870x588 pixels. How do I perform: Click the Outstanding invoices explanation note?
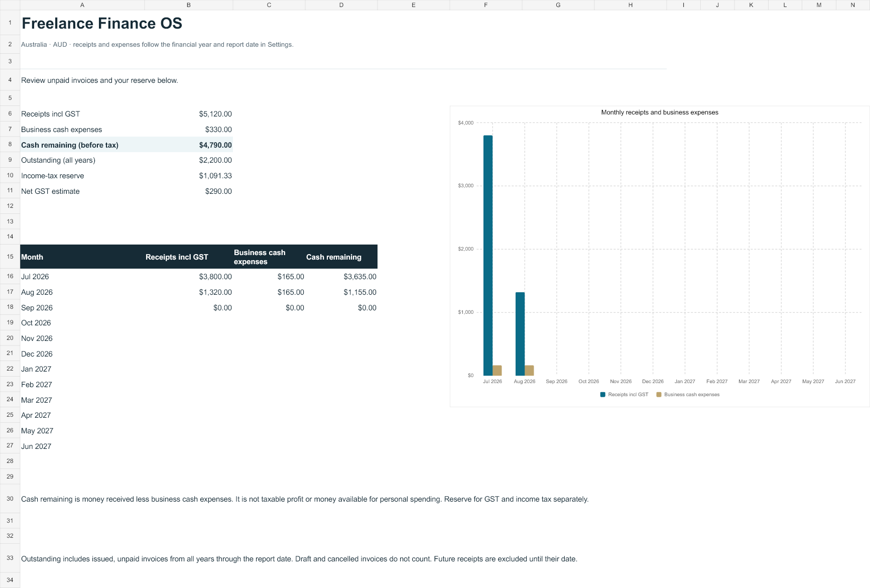299,559
